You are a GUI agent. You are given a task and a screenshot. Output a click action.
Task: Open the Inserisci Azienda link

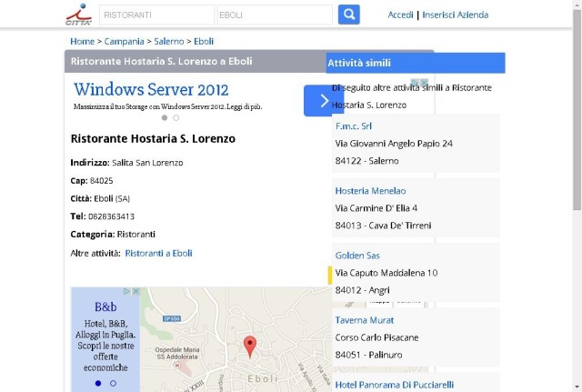[456, 15]
